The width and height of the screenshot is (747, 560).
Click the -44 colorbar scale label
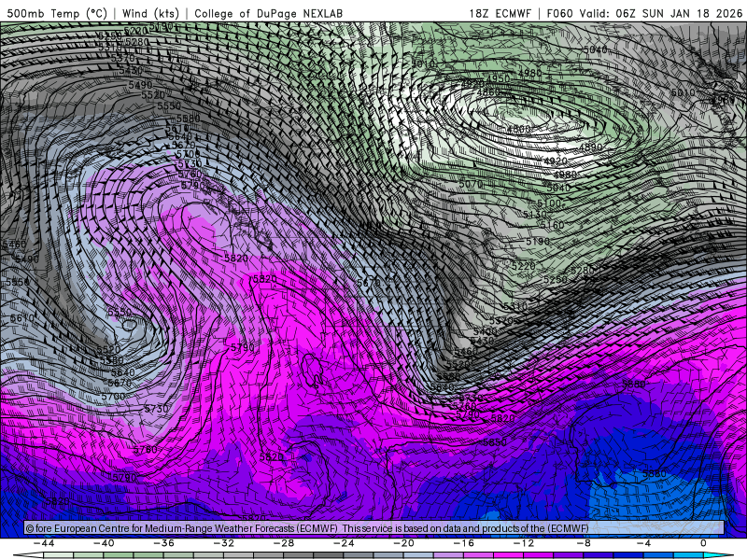[44, 543]
